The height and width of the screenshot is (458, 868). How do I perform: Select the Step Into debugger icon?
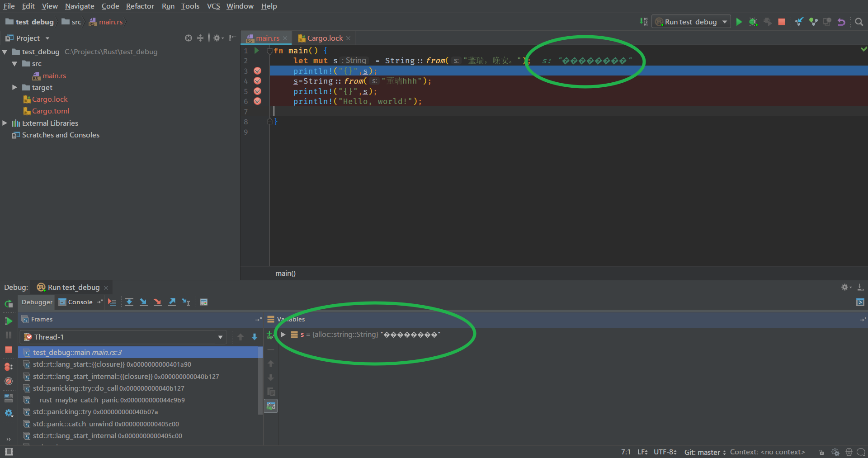pos(143,302)
